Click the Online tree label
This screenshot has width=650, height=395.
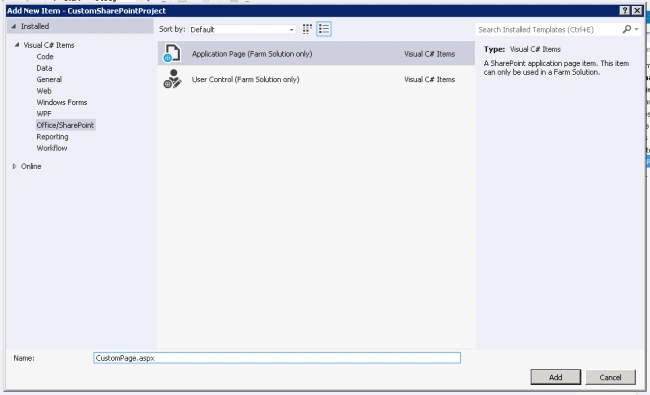[x=31, y=166]
